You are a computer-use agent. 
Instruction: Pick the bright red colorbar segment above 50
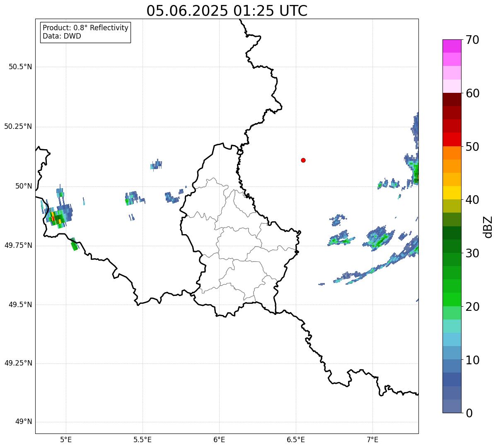tap(452, 140)
